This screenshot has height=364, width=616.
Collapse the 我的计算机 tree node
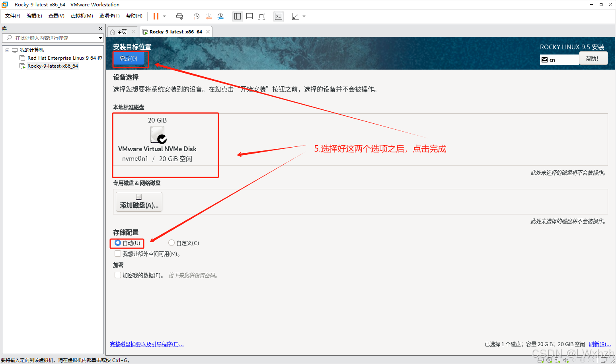(7, 50)
